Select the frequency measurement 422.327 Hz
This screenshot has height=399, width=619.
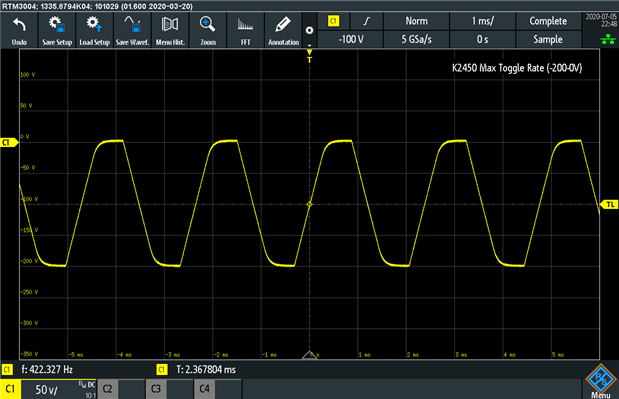(x=47, y=370)
